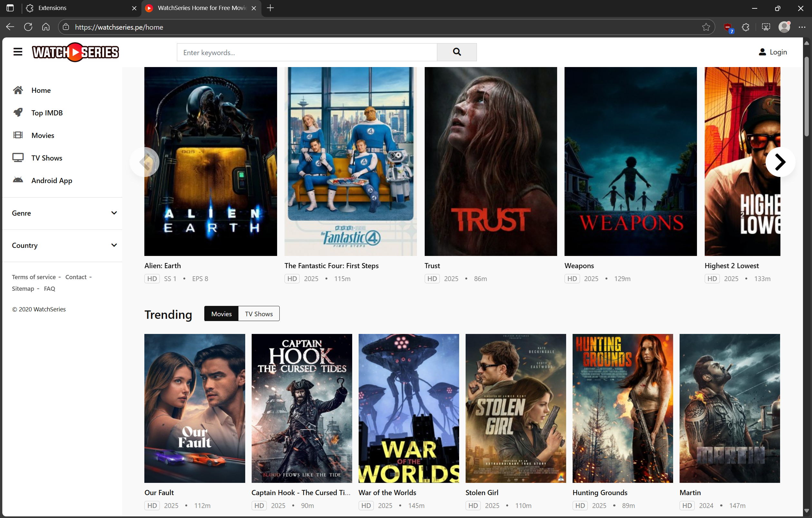Image resolution: width=812 pixels, height=518 pixels.
Task: Click the WatchSeries logo
Action: [x=75, y=52]
